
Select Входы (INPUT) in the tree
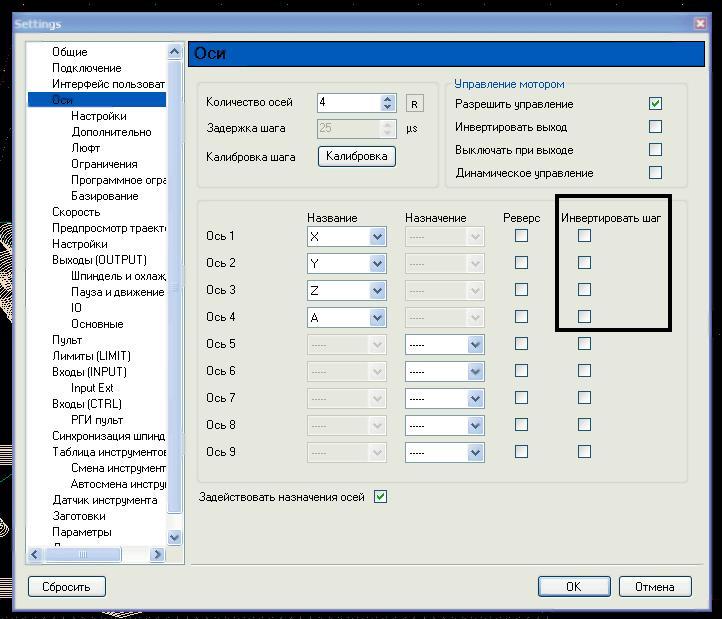(89, 372)
